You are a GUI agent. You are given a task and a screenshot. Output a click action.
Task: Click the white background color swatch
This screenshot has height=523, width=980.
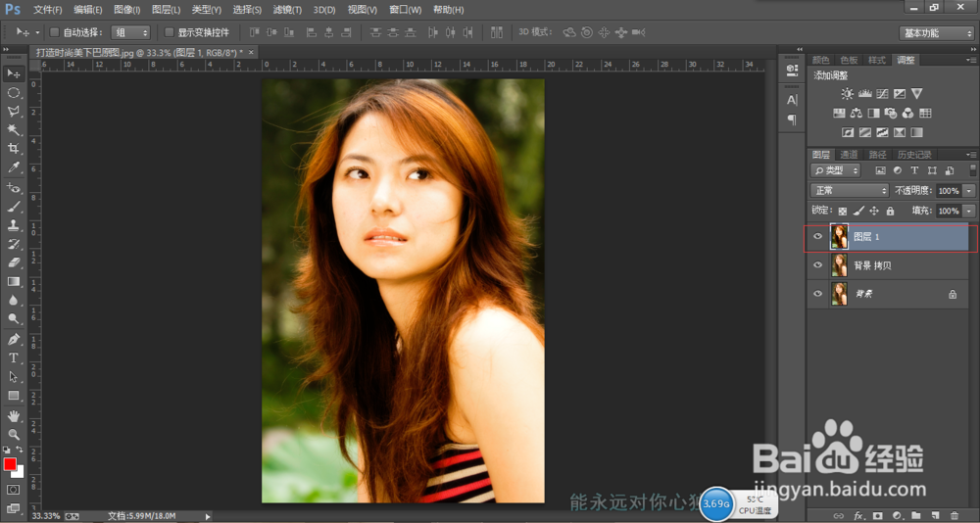click(x=20, y=473)
